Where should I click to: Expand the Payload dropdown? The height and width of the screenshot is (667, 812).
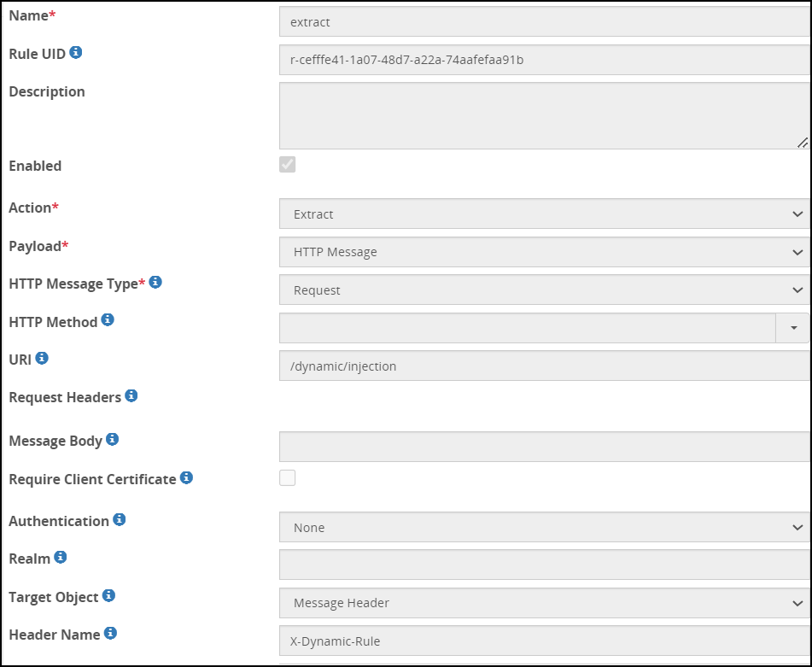[x=544, y=252]
